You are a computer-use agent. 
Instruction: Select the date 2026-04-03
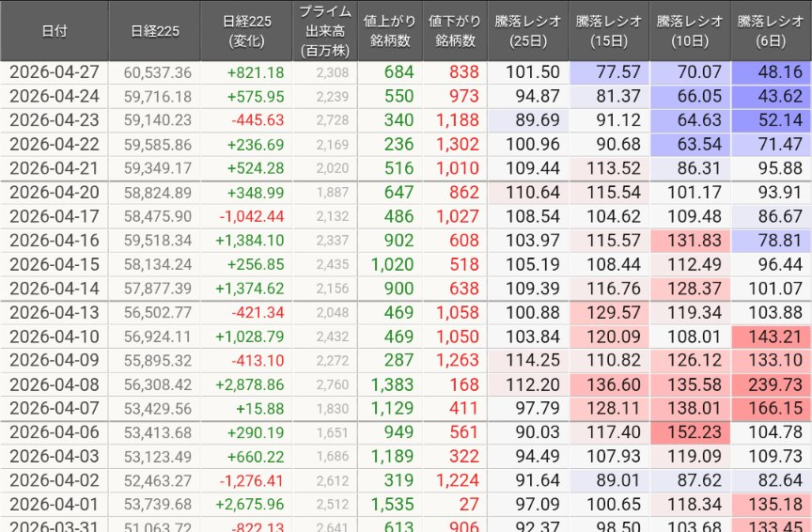pos(55,457)
